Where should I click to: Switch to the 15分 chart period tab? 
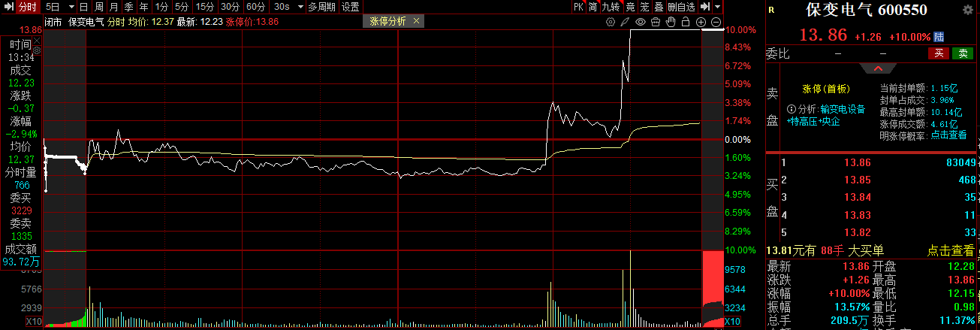coord(204,7)
